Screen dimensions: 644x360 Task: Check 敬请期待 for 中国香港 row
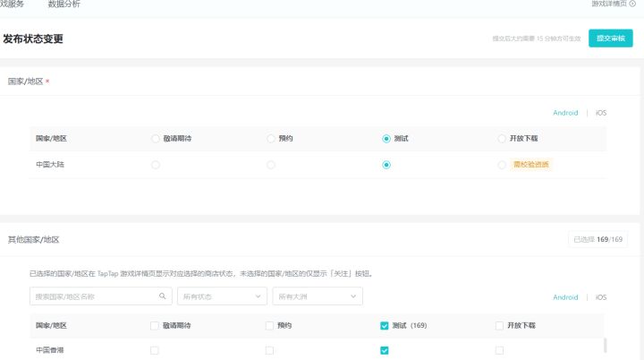[155, 350]
